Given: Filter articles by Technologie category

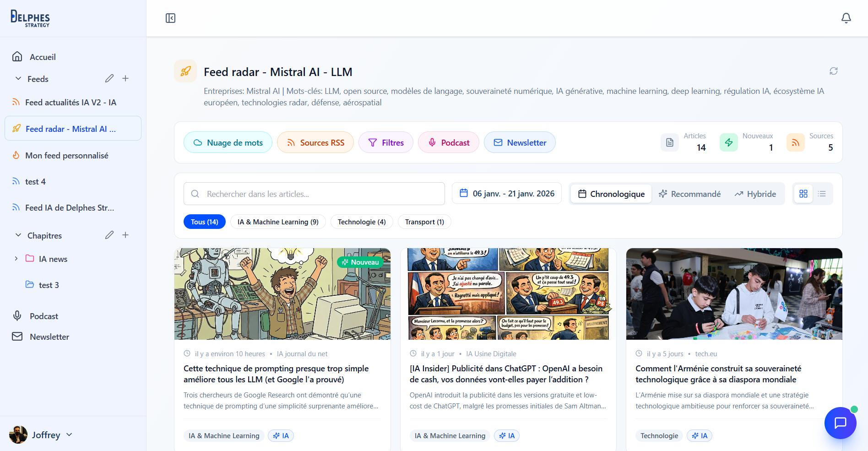Looking at the screenshot, I should (361, 222).
